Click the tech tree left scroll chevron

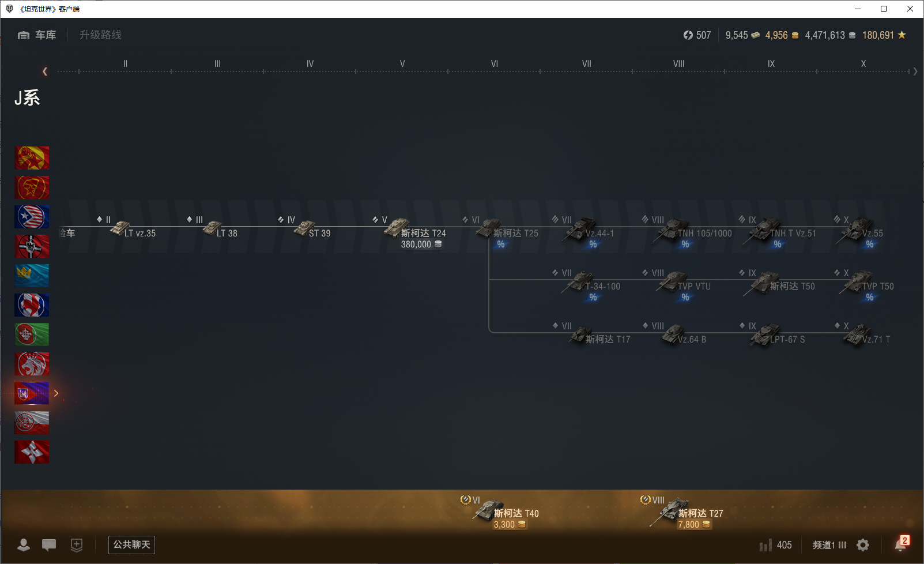[x=45, y=72]
